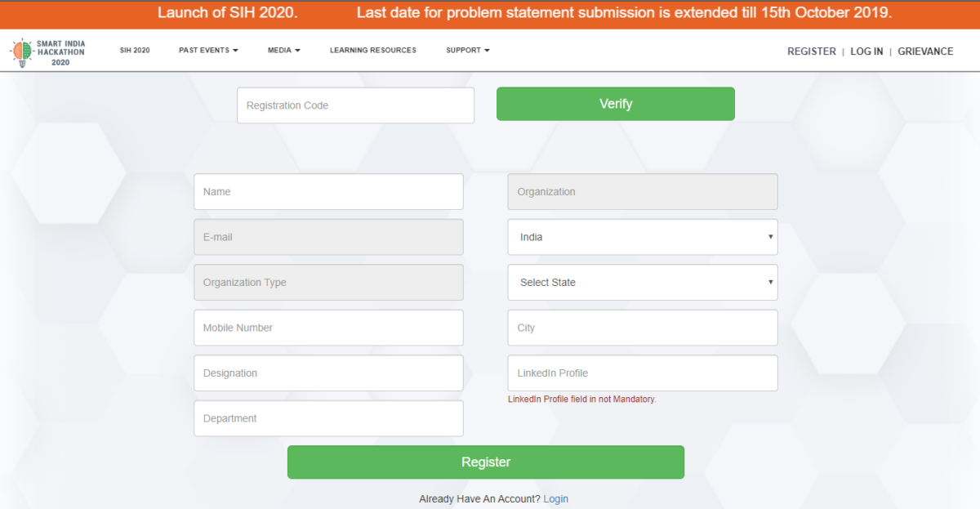The width and height of the screenshot is (980, 509).
Task: Open the Select State dropdown
Action: click(x=643, y=283)
